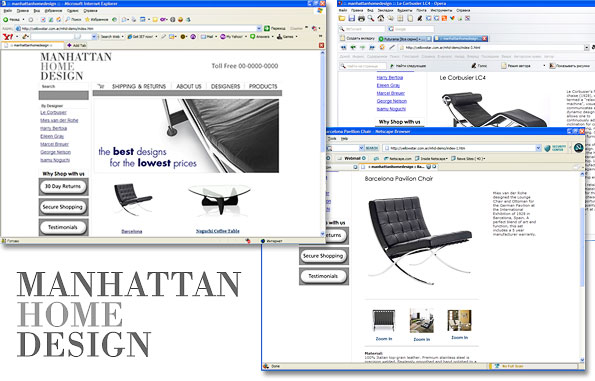Click the print icon in Opera toolbar
Screen dimensions: 595x381
coord(361,18)
